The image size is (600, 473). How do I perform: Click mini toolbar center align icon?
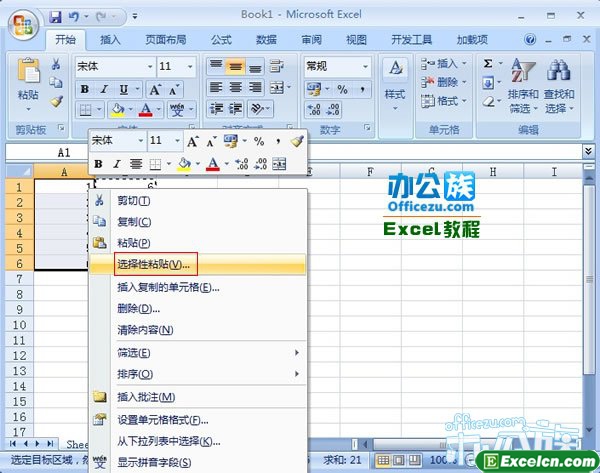point(135,164)
